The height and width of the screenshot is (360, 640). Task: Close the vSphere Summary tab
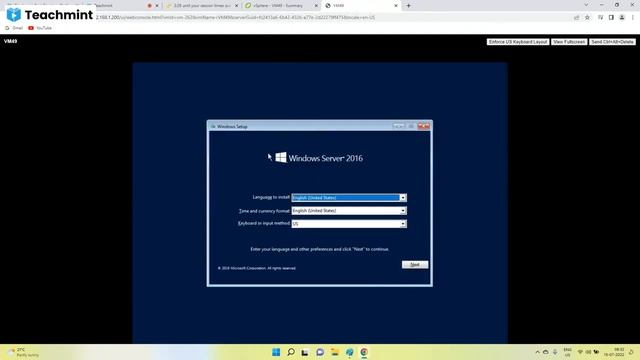[316, 6]
